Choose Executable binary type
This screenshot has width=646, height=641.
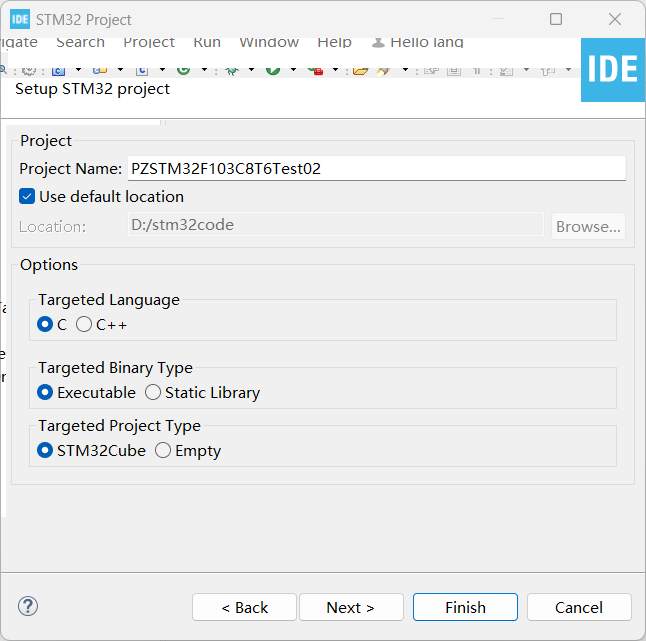[x=45, y=393]
